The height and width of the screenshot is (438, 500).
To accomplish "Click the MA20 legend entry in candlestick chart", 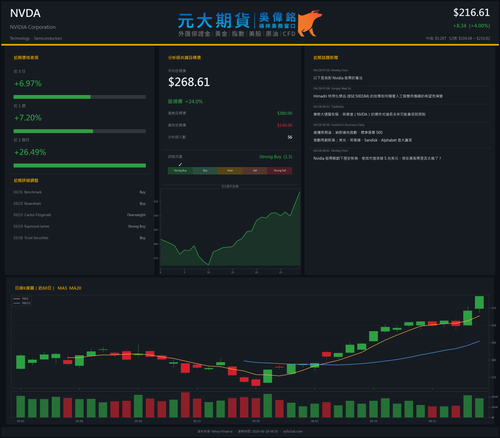I will 22,303.
